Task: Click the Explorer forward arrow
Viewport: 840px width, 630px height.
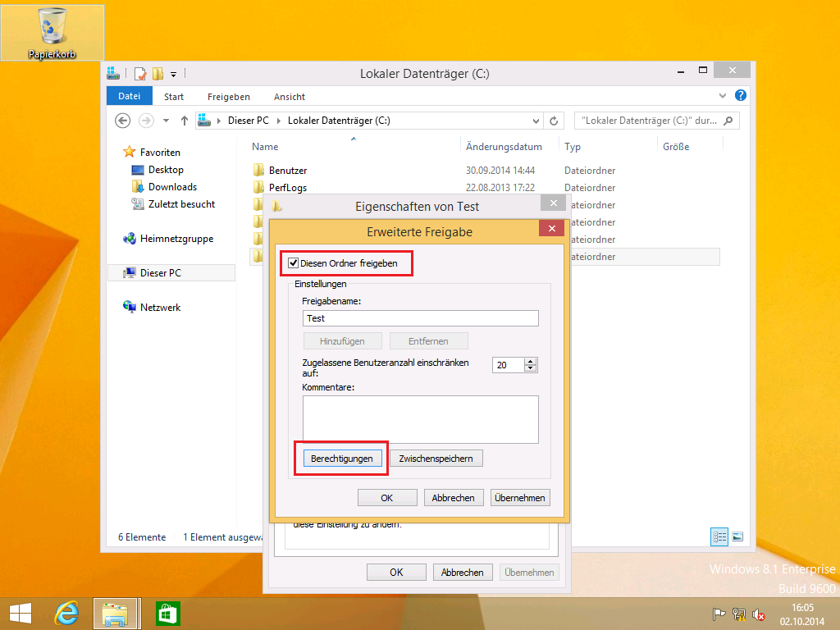Action: point(146,121)
